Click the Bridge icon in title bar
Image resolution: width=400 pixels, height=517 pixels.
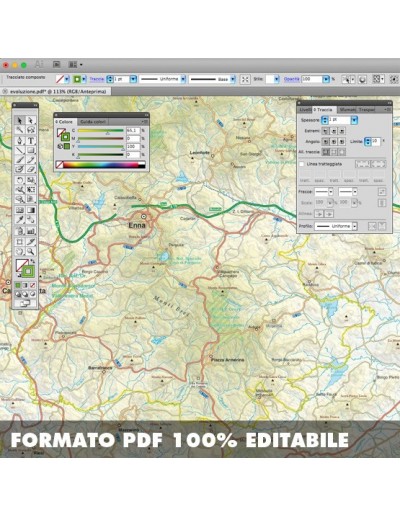(x=57, y=64)
